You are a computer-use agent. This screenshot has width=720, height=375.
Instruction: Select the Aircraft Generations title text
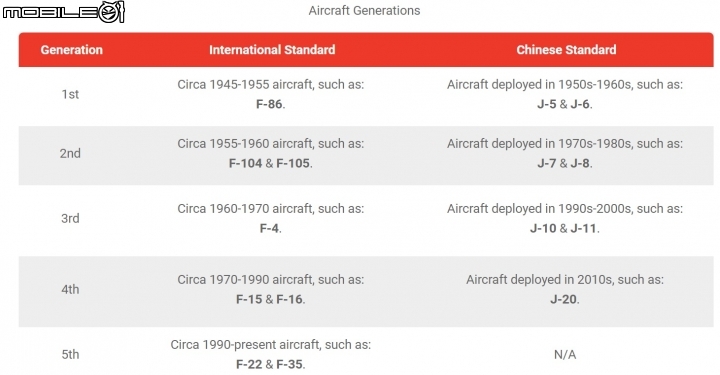(364, 11)
